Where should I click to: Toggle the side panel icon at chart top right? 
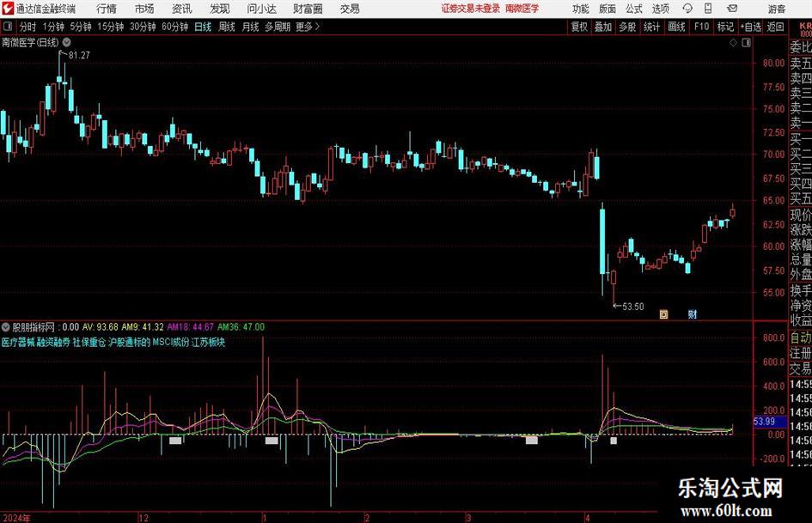pos(746,43)
